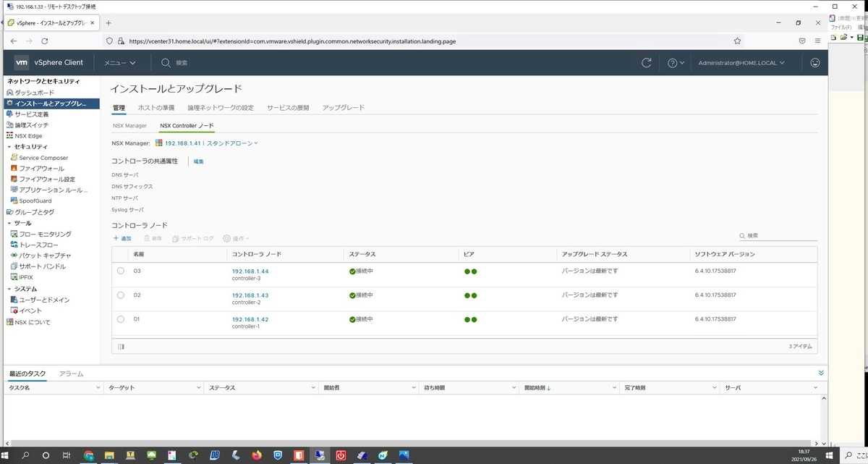Open the タスク名 column filter dropdown

[x=98, y=388]
